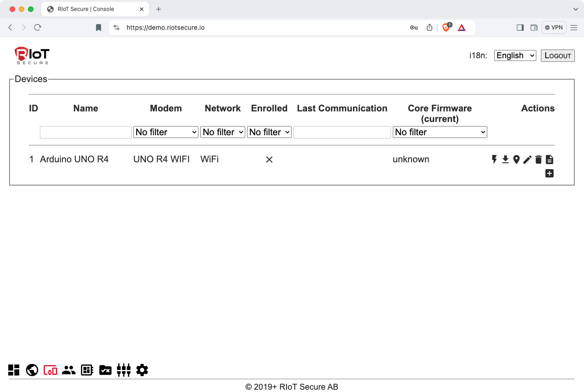Click the download icon for Arduino UNO R4
Screen dimensions: 584x392
pyautogui.click(x=505, y=160)
